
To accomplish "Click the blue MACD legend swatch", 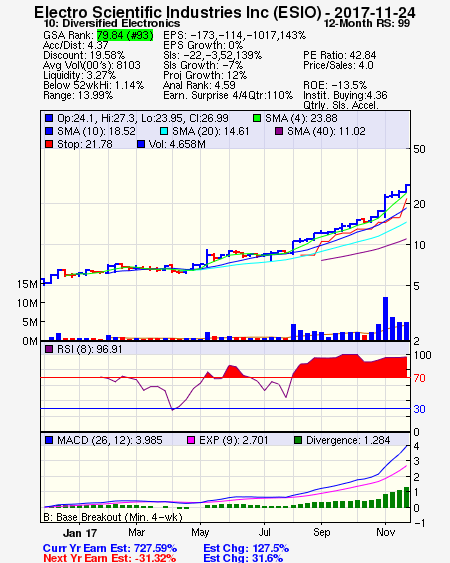I will click(x=49, y=440).
